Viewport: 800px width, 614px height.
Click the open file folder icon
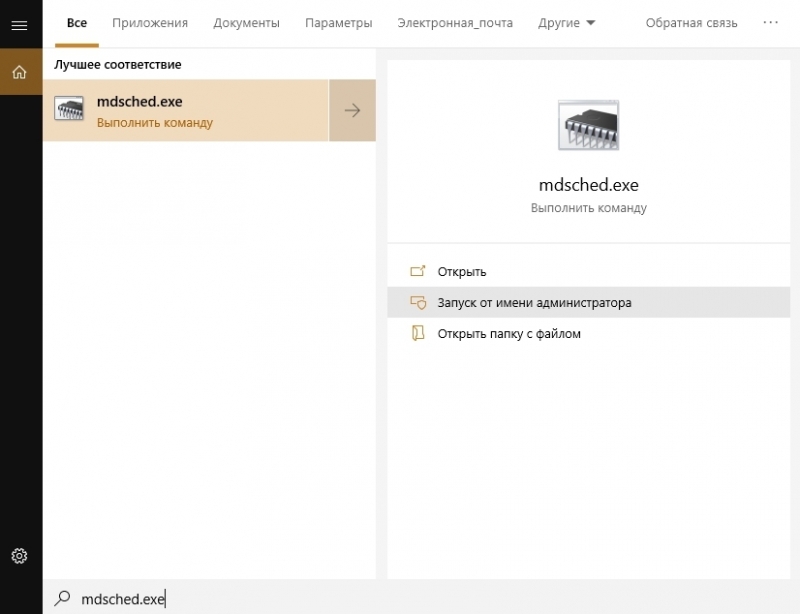pos(418,333)
